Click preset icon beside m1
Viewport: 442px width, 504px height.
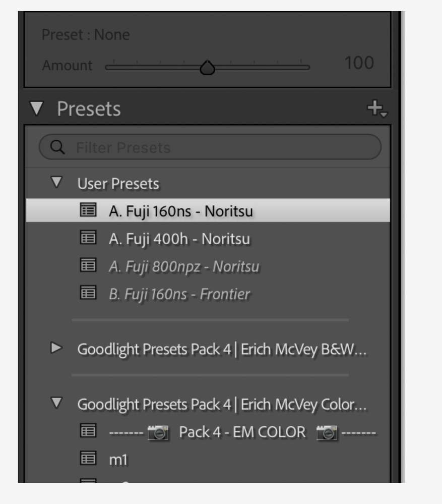[x=88, y=459]
